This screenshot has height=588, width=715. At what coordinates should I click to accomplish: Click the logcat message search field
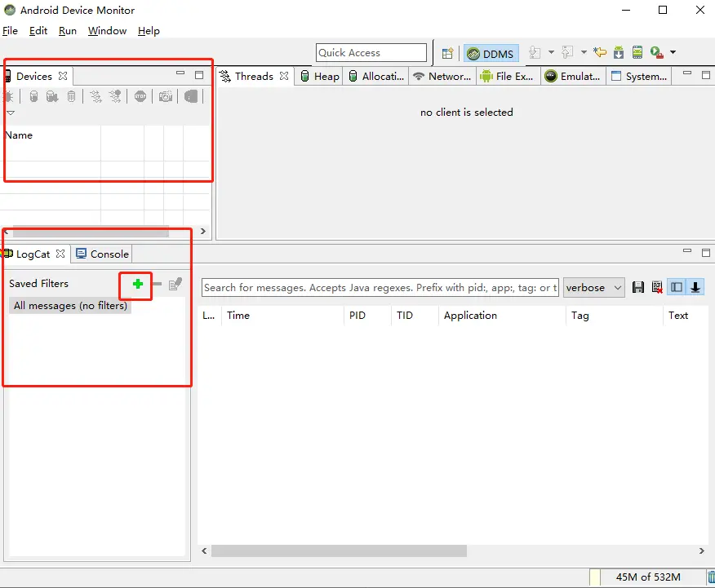pos(380,287)
